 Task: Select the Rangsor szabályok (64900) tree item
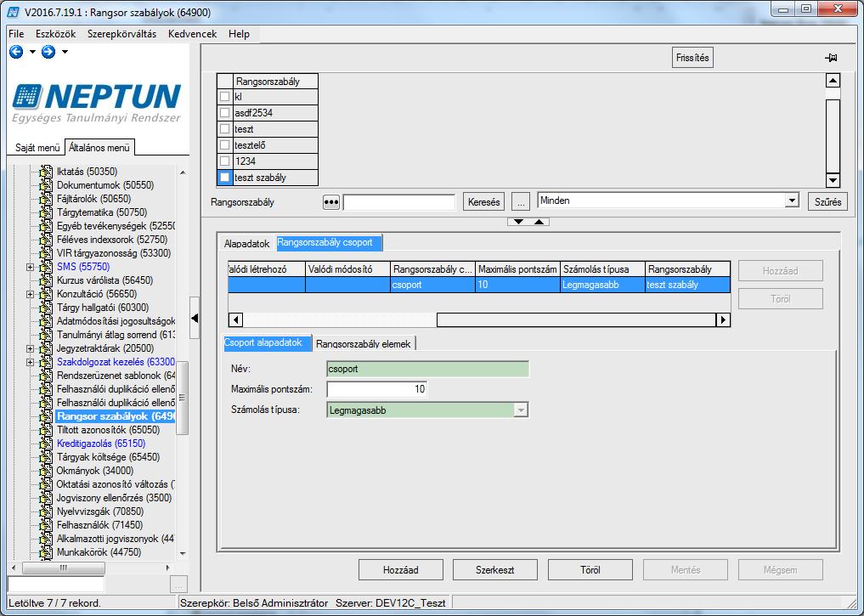(x=116, y=416)
